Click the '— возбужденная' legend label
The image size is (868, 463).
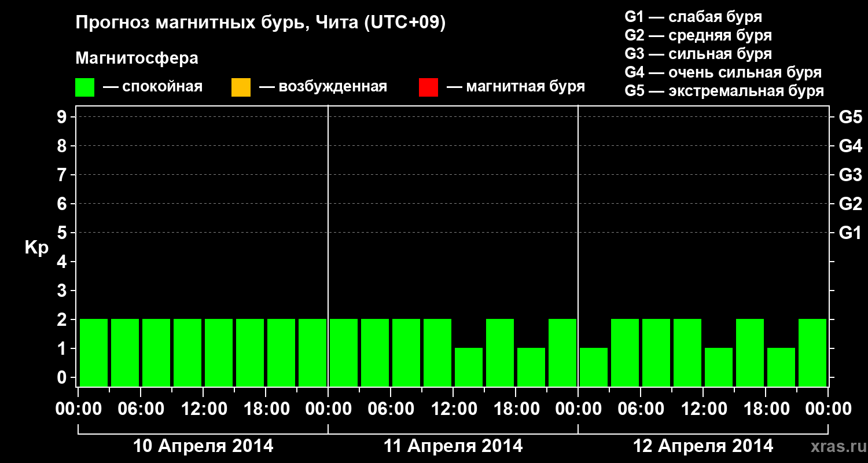tap(323, 87)
